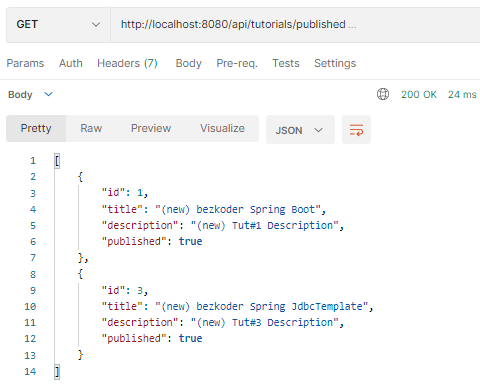Image resolution: width=480 pixels, height=390 pixels.
Task: Open the Headers (7) tab
Action: point(127,63)
